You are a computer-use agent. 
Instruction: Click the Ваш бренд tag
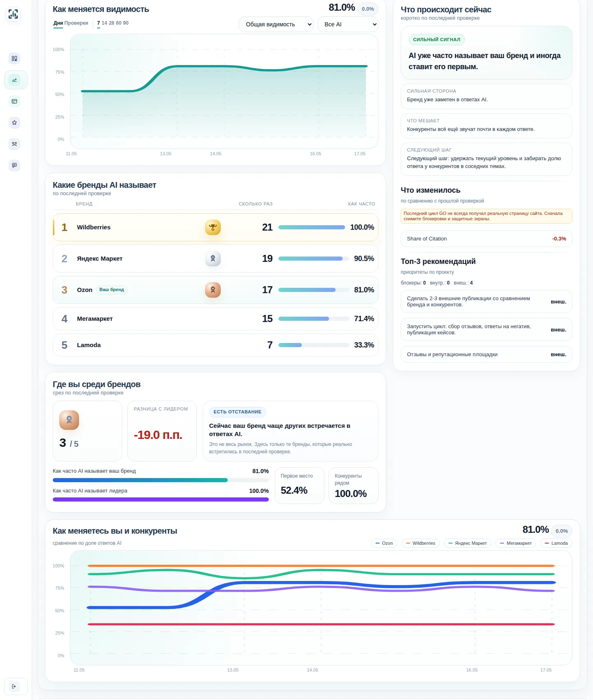[112, 290]
